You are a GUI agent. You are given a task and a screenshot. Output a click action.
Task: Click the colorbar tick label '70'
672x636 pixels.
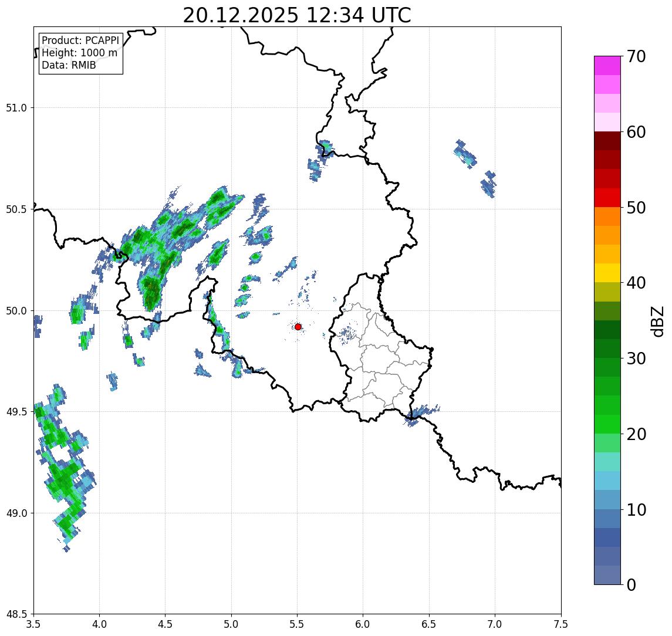tap(636, 56)
